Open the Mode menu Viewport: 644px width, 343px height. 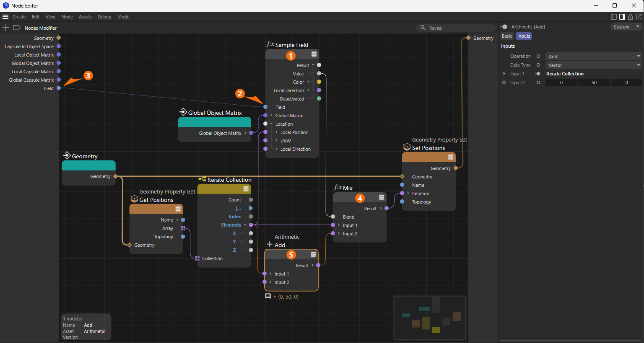coord(123,17)
